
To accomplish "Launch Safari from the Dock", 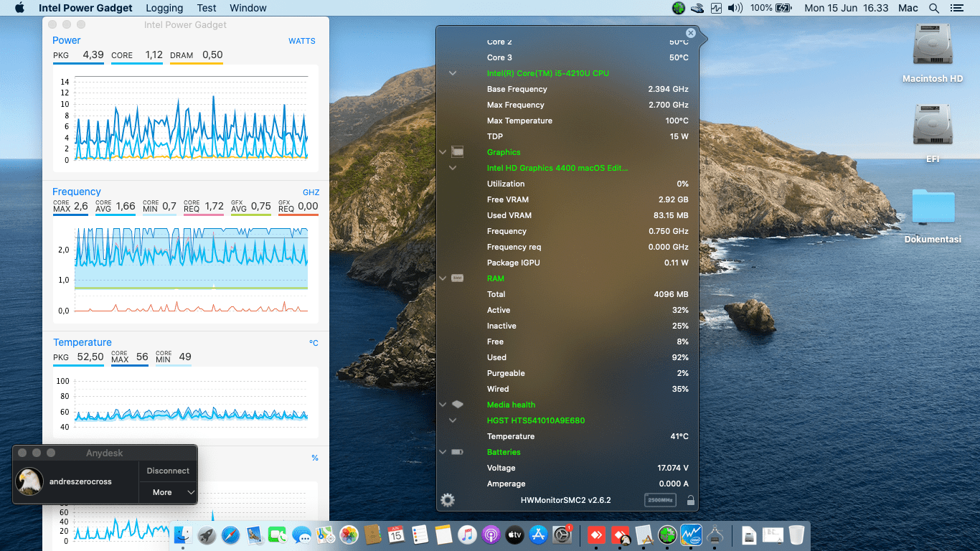I will (x=230, y=534).
